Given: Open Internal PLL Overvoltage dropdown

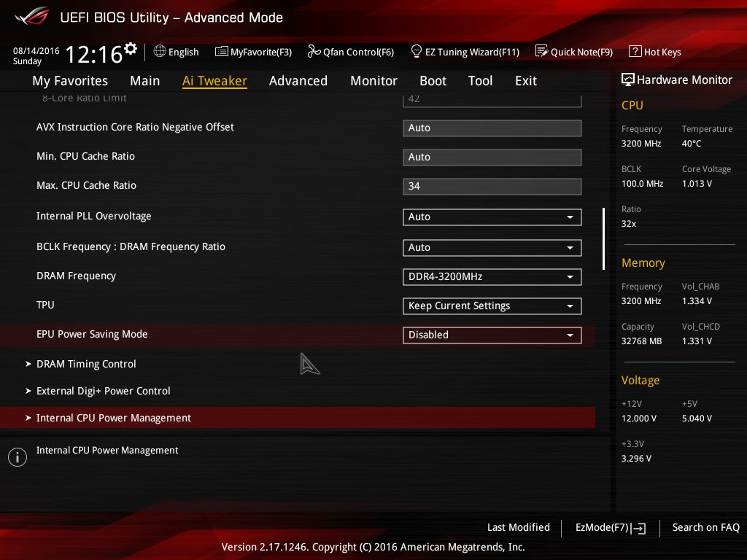Looking at the screenshot, I should [492, 217].
